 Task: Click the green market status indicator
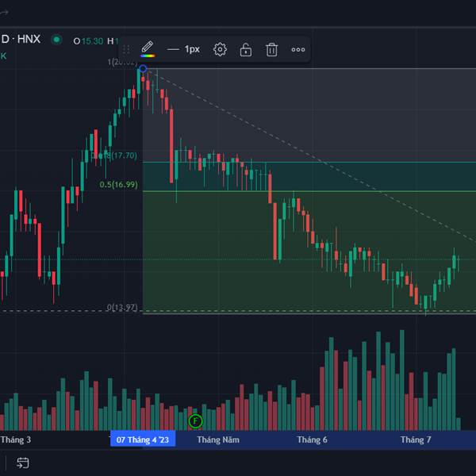tap(56, 40)
